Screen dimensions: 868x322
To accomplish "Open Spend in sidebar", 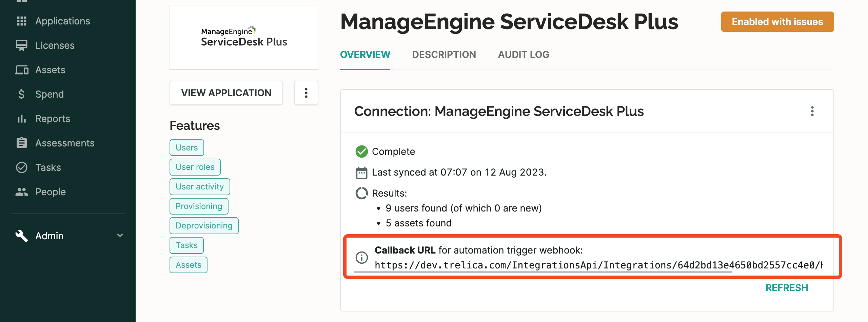I will click(50, 94).
